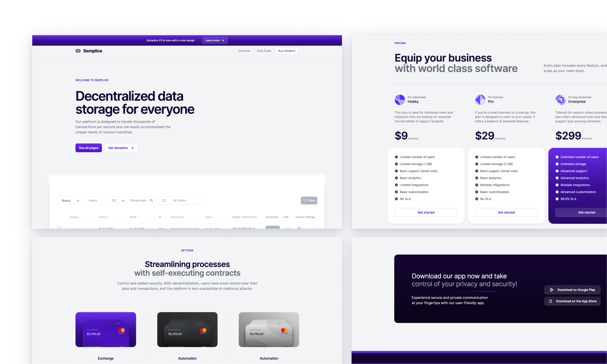The image size is (607, 364).
Task: Click the filter icon in orders table
Action: (x=309, y=200)
